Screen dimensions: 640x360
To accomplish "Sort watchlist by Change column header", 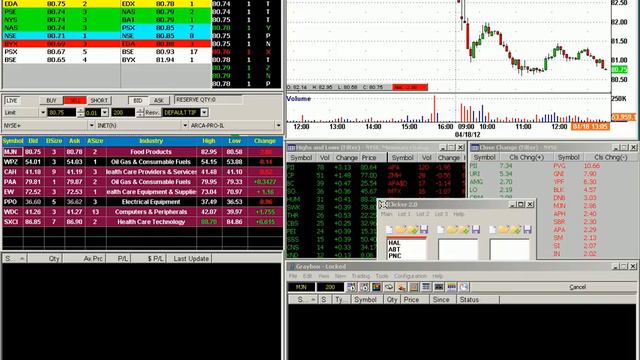I will (264, 141).
